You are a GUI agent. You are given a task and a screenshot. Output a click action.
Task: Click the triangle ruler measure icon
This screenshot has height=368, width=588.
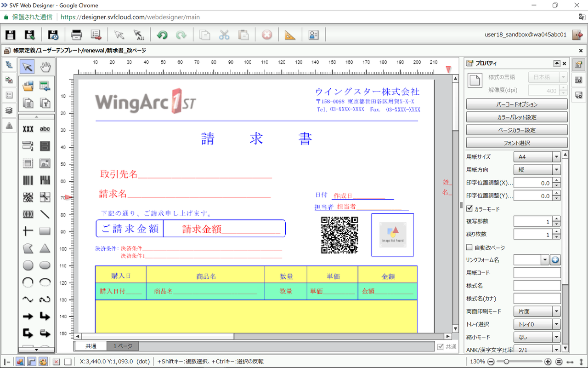pos(290,34)
